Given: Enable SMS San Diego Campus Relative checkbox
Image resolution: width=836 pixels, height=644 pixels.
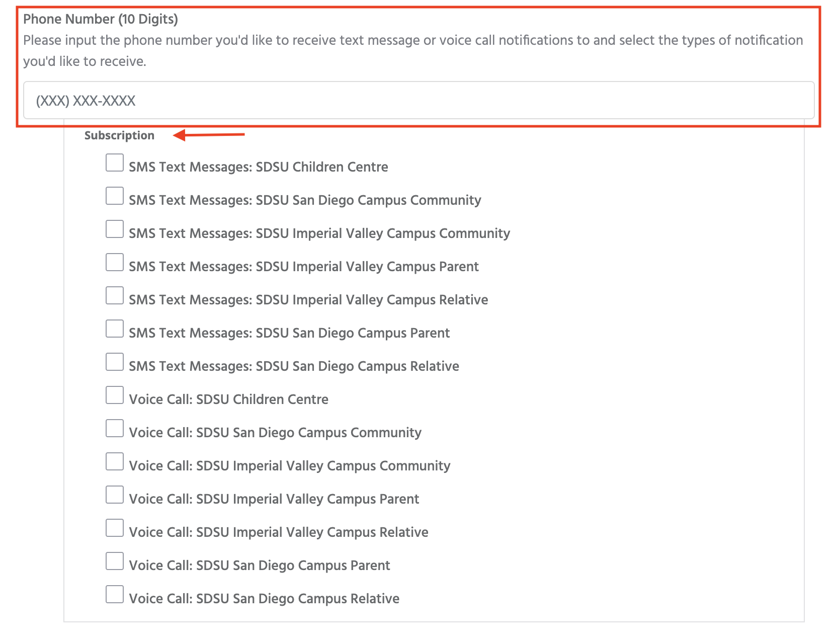Looking at the screenshot, I should pos(115,362).
